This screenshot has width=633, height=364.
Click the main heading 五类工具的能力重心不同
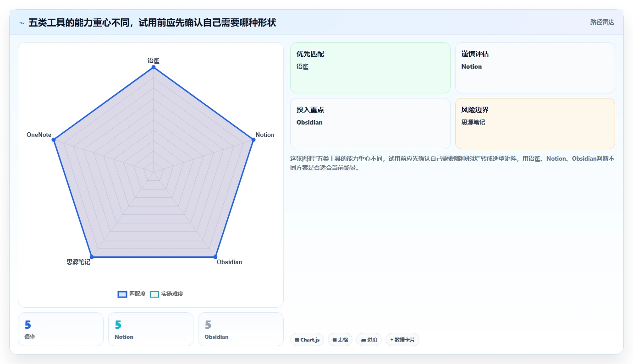point(152,22)
